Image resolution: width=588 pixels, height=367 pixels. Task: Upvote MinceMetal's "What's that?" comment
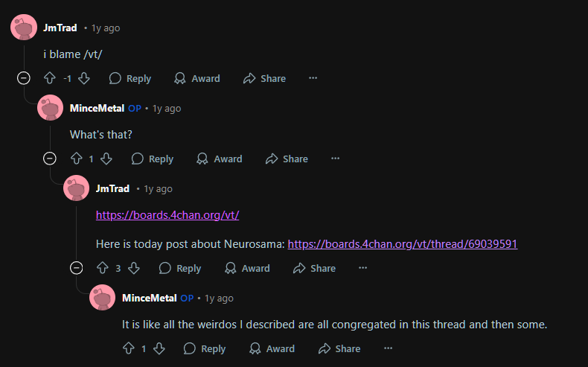[x=76, y=159]
